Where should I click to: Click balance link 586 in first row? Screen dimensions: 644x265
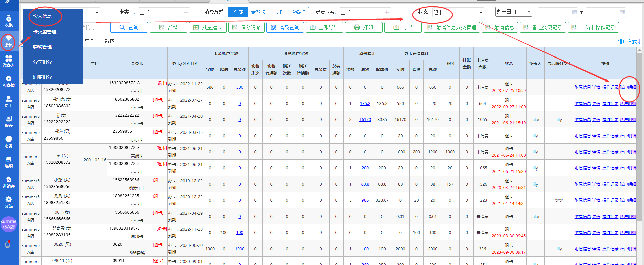(x=240, y=87)
